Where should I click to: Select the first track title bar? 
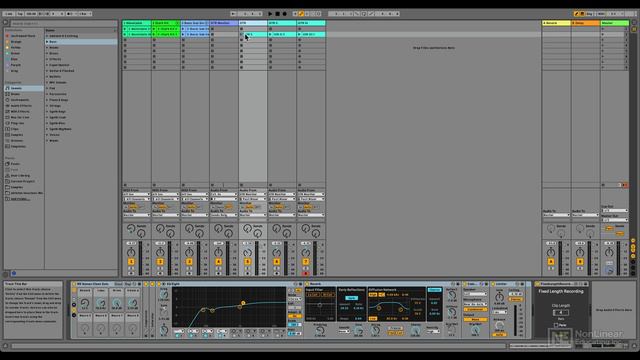tap(137, 23)
